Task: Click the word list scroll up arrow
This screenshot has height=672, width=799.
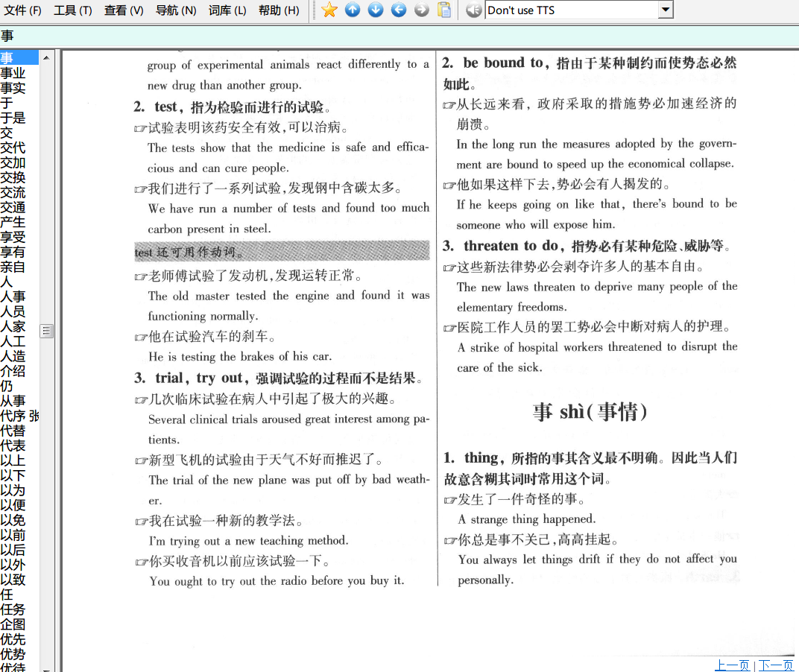Action: [x=46, y=57]
